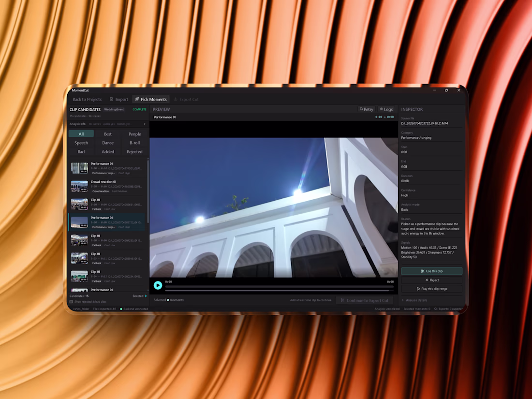
Task: Filter candidates by People
Action: tap(135, 134)
